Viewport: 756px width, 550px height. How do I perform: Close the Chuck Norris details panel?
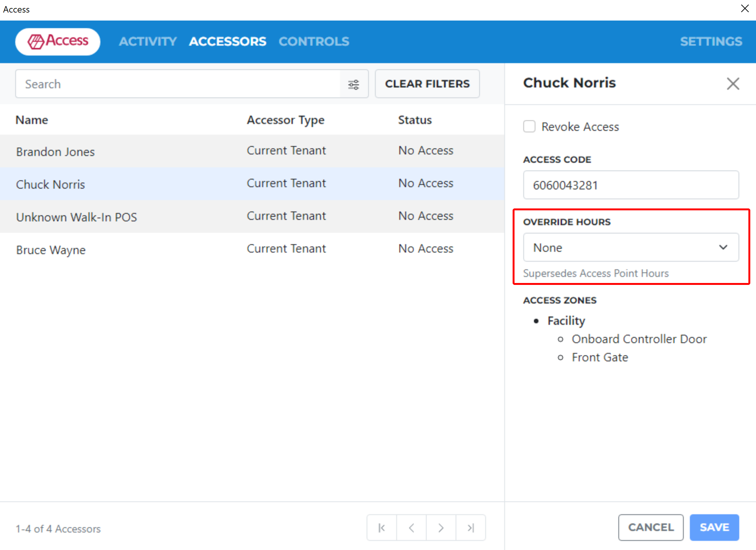click(x=733, y=83)
